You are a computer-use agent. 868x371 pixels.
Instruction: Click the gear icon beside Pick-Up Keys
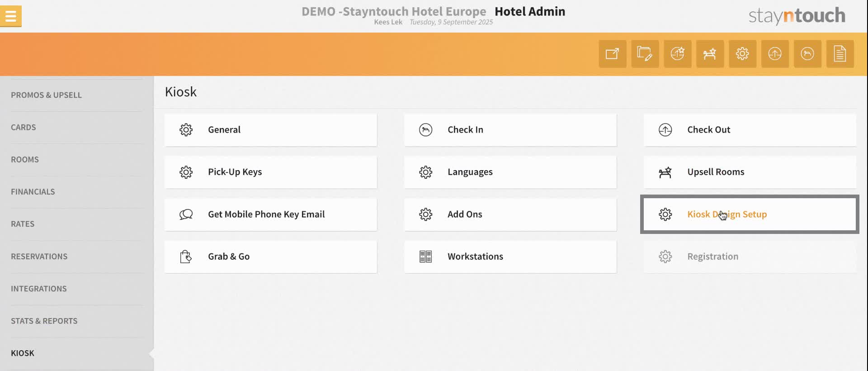coord(186,172)
